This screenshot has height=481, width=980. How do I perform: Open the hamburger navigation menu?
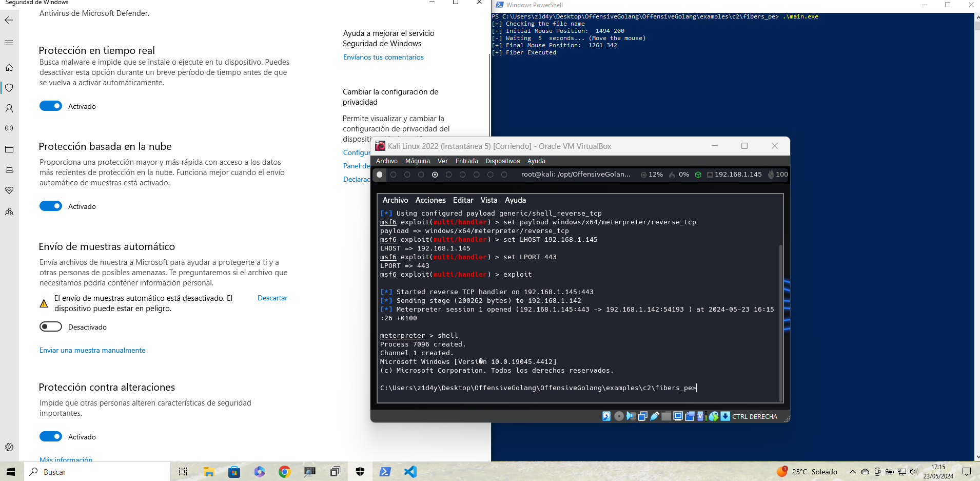click(9, 43)
